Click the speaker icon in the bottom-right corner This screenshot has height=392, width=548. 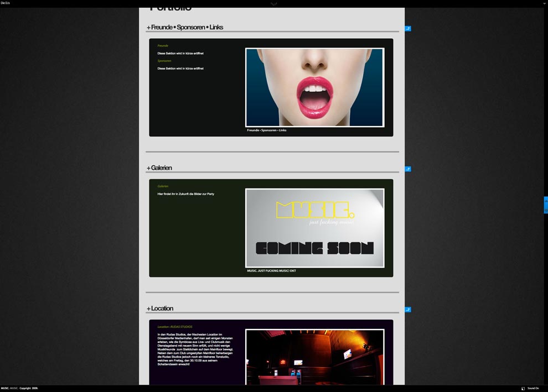524,388
